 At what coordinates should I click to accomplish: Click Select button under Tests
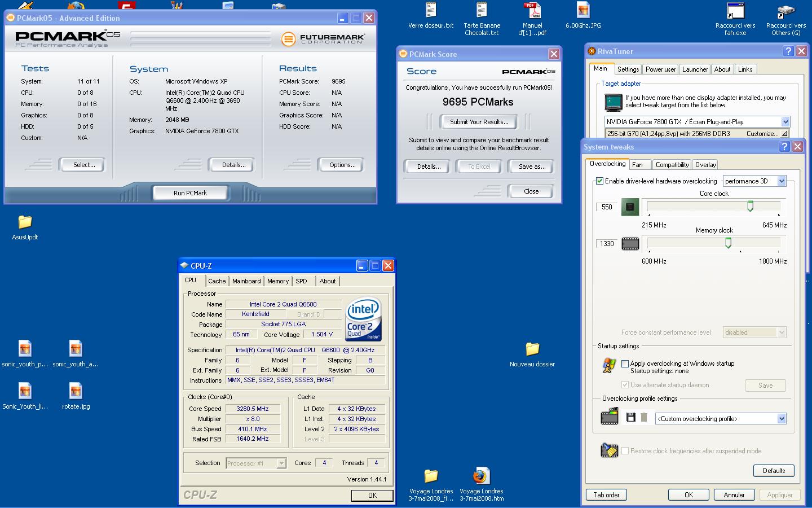(83, 165)
